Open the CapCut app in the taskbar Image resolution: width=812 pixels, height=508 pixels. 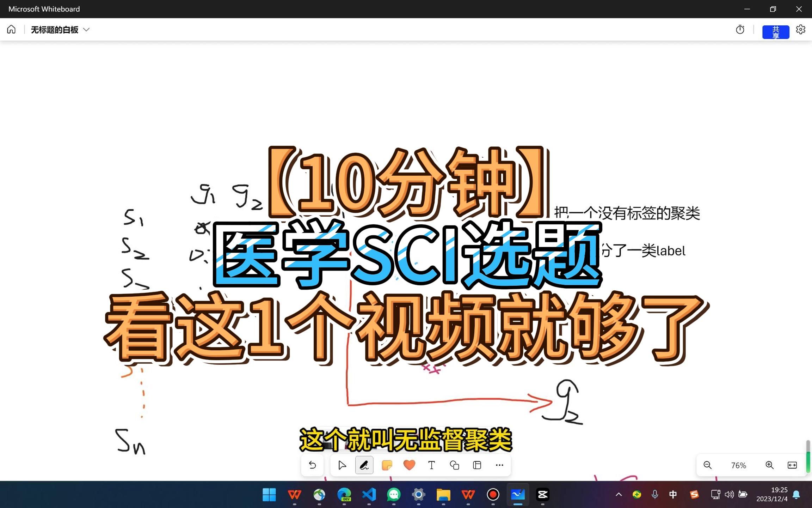click(x=543, y=495)
